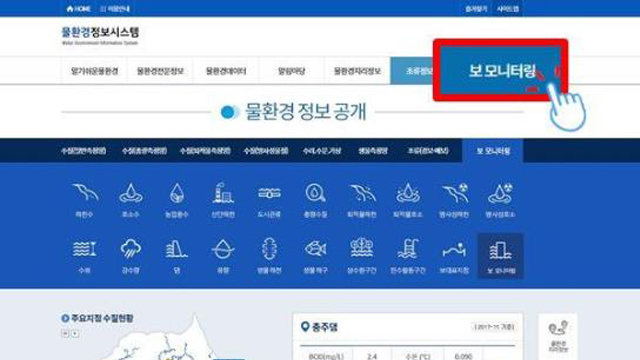The width and height of the screenshot is (640, 360).
Task: Switch to 조류(경보·예보) tab
Action: pyautogui.click(x=428, y=151)
